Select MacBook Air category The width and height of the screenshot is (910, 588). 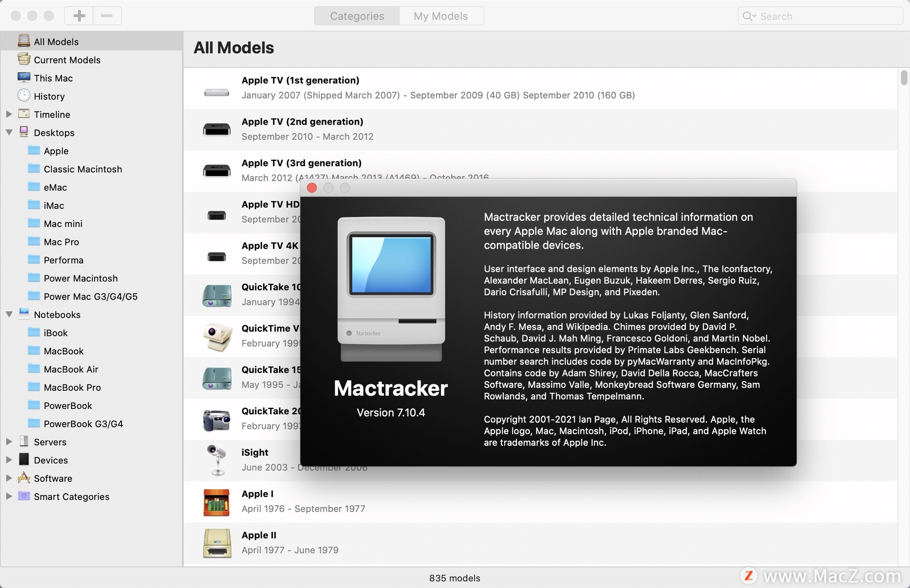(x=71, y=369)
